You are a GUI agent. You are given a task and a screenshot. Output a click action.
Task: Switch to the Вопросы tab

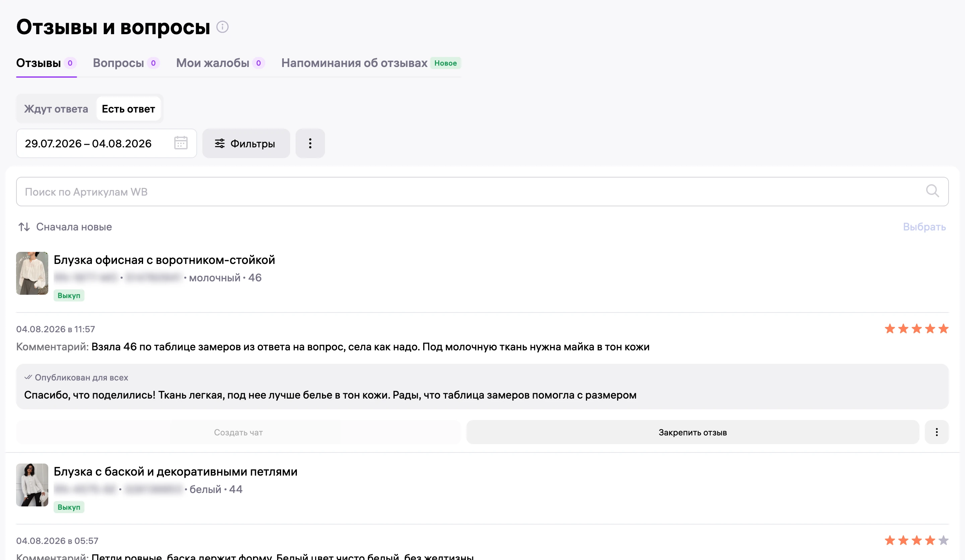pos(126,63)
